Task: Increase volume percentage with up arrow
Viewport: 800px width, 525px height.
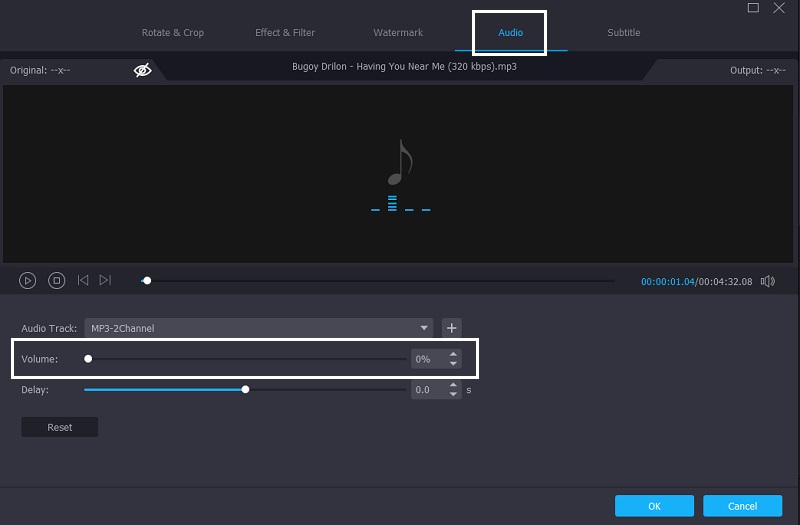Action: (x=453, y=354)
